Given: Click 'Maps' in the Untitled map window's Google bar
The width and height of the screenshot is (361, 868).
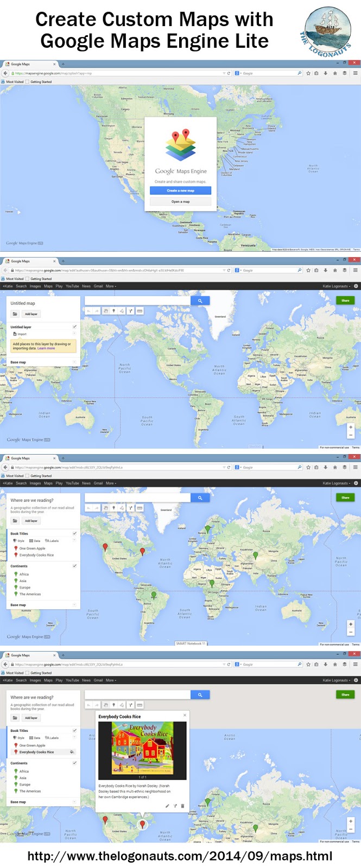Looking at the screenshot, I should click(x=48, y=286).
